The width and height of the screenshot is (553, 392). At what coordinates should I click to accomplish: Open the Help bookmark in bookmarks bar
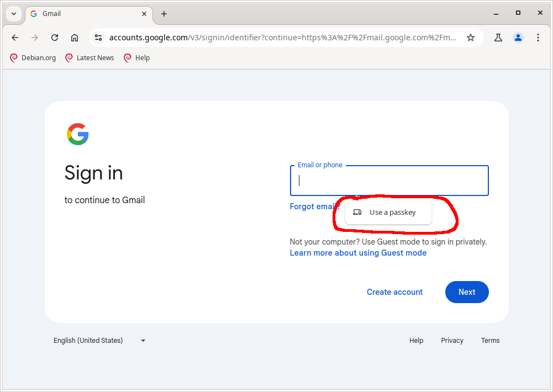137,58
